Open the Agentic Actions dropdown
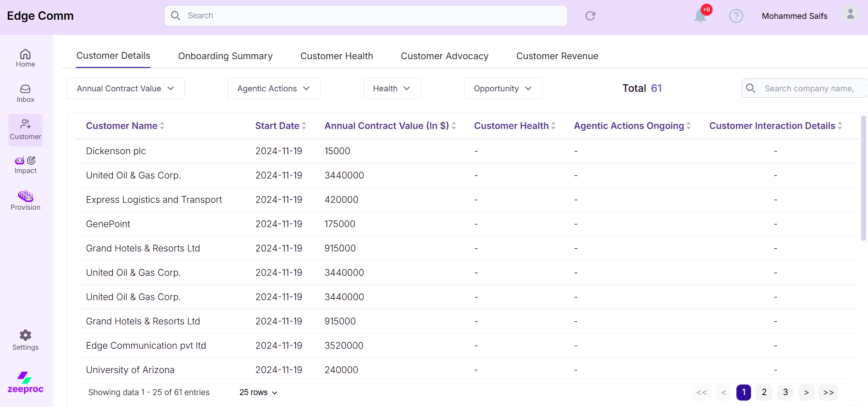The width and height of the screenshot is (868, 407). pyautogui.click(x=274, y=89)
